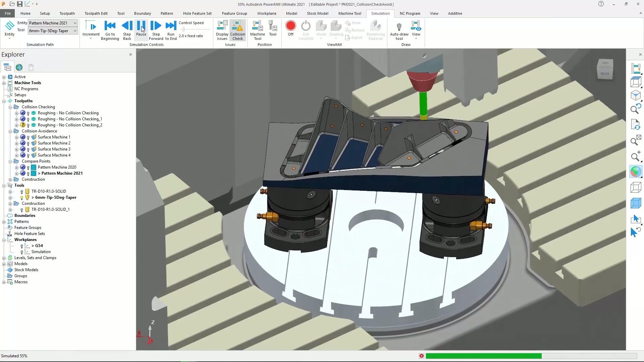Click the red stop simulation icon in status bar
The height and width of the screenshot is (362, 644).
click(x=421, y=356)
